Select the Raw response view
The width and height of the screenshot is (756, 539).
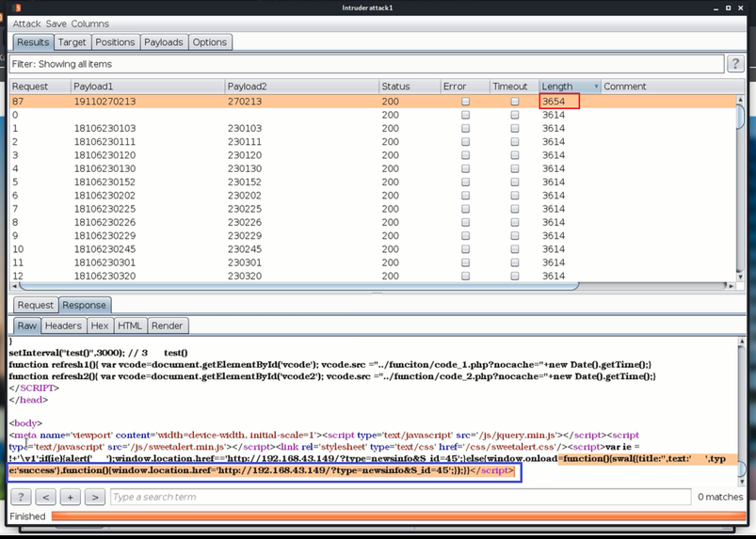coord(27,325)
